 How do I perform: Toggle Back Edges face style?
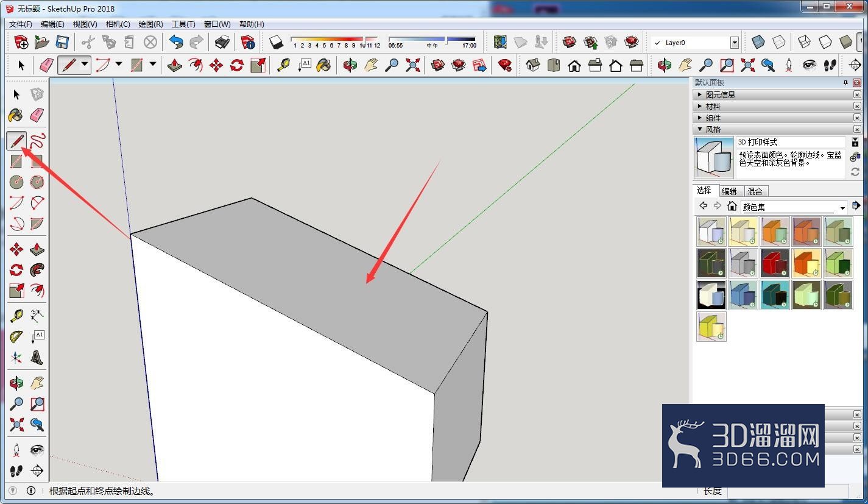tap(778, 42)
